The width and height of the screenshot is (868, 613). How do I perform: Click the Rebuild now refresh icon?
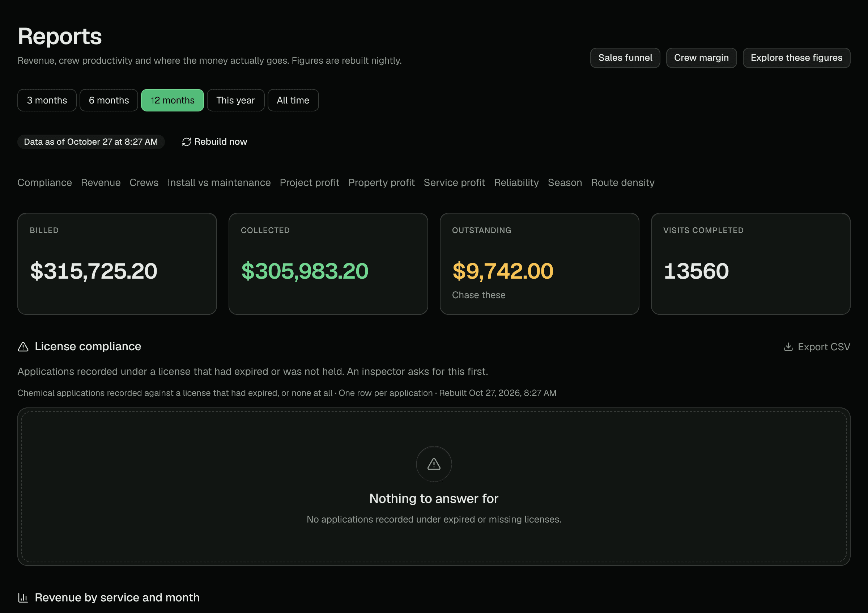click(x=186, y=142)
